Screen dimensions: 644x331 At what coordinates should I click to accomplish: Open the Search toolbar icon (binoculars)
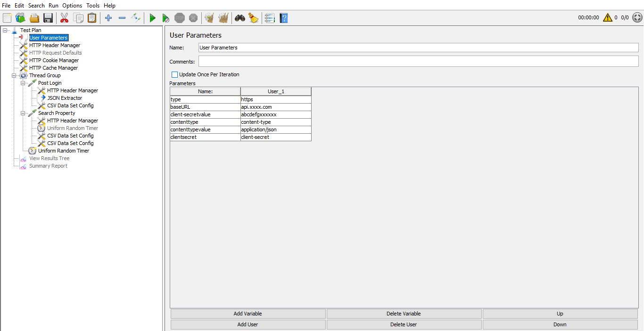[240, 17]
